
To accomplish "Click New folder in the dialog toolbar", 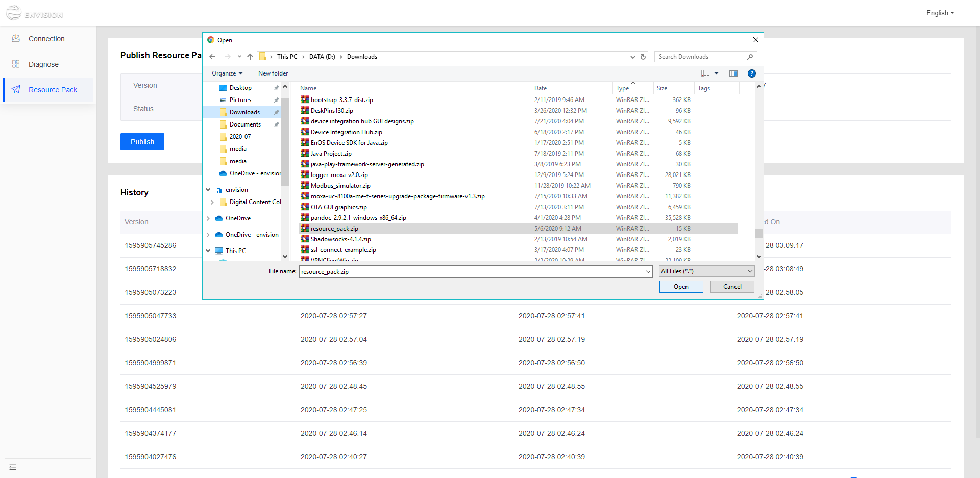I will [x=273, y=73].
